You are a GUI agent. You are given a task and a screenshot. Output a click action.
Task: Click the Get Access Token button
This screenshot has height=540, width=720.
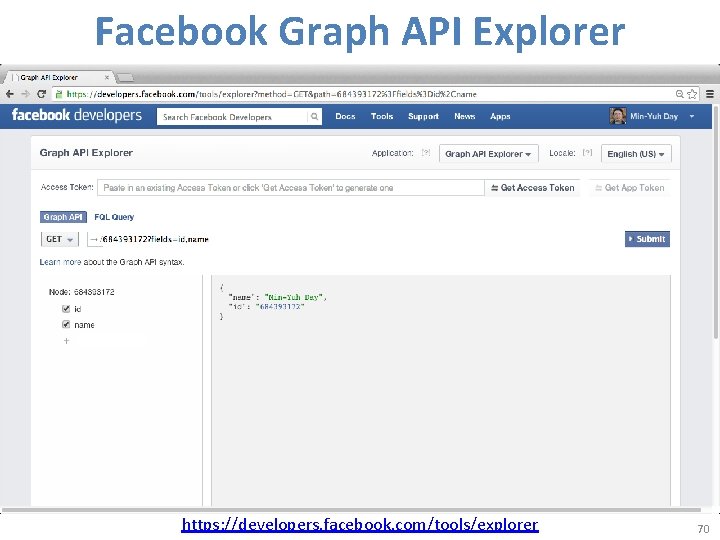click(x=533, y=188)
